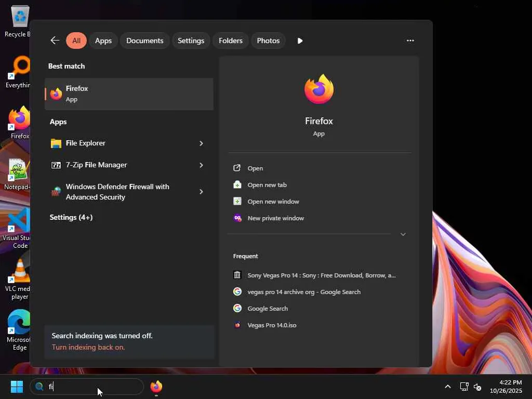Click the archive.org icon beside Sony Vegas Pro 14

tap(237, 275)
